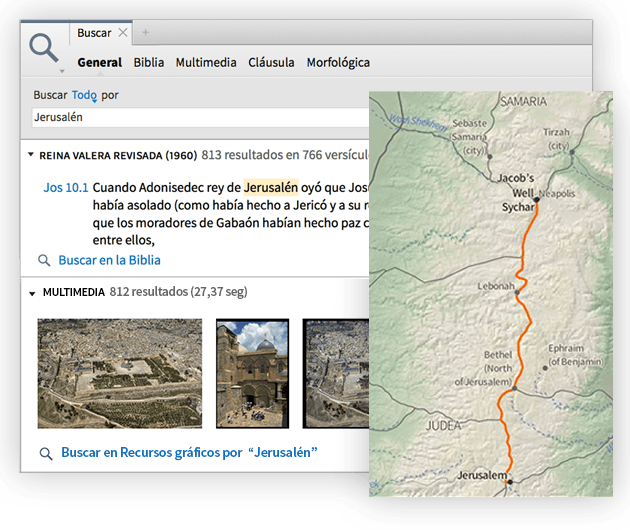Viewport: 630px width, 530px height.
Task: Click the Ephraim (of Benjamin) marker on map
Action: tap(545, 368)
